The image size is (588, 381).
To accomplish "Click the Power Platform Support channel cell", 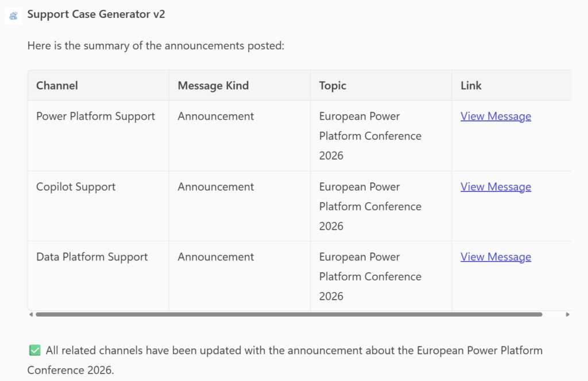I will coord(95,116).
